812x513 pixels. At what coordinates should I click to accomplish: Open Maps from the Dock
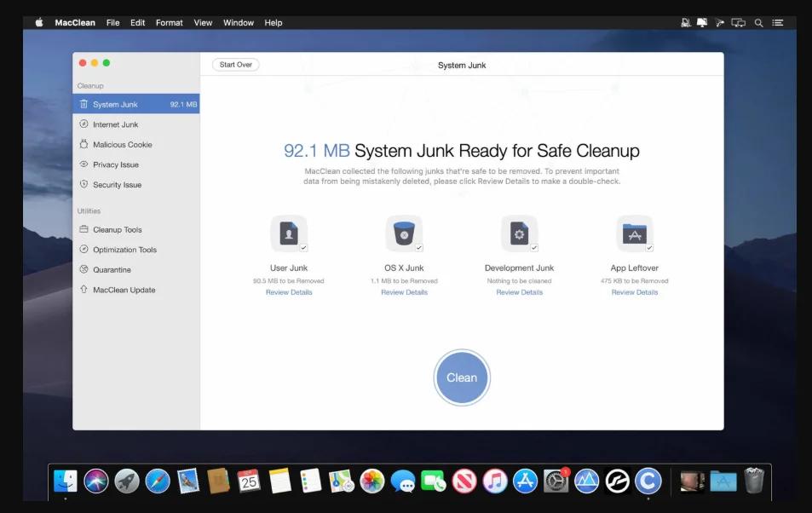[x=342, y=481]
